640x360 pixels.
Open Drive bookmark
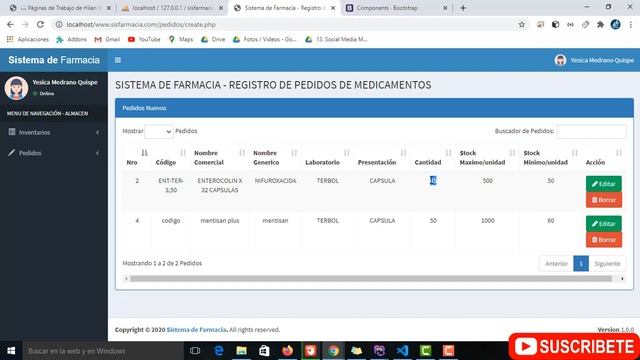click(213, 39)
